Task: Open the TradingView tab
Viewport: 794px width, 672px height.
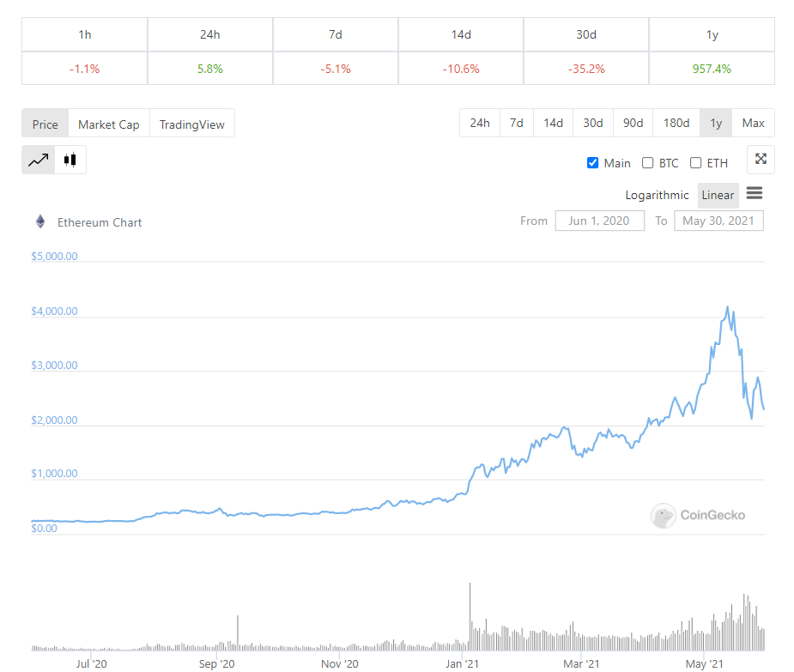Action: [x=191, y=124]
